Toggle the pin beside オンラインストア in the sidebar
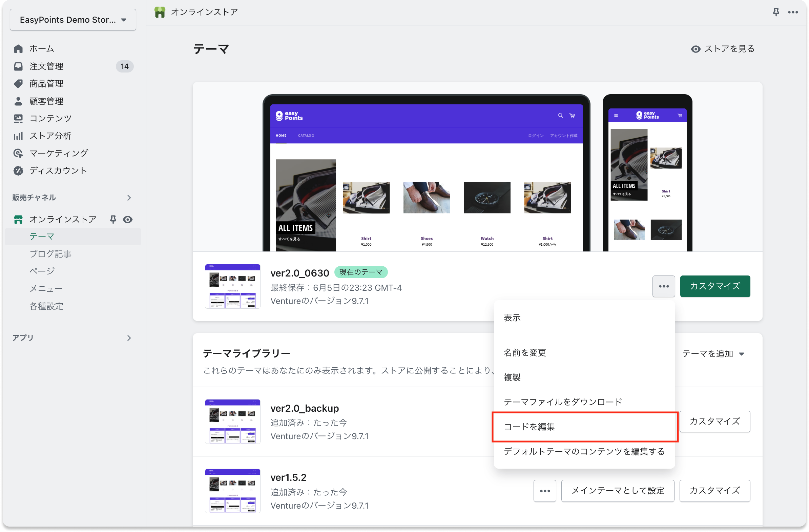 [x=113, y=220]
